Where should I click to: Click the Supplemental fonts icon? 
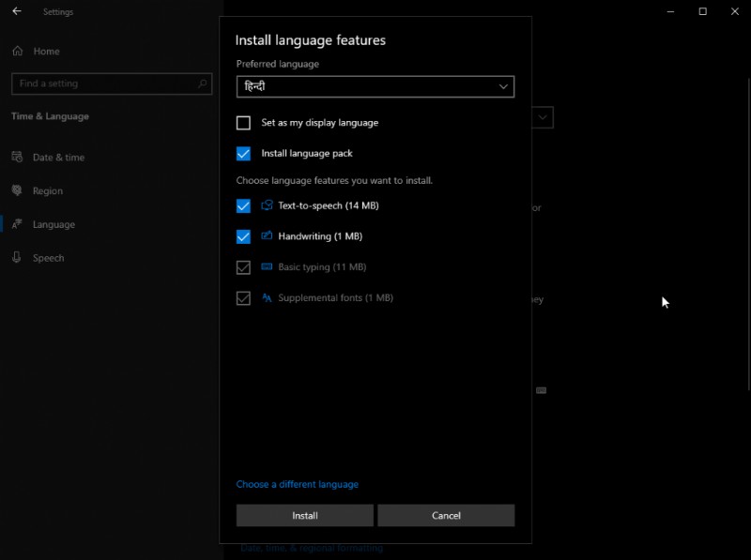[268, 298]
